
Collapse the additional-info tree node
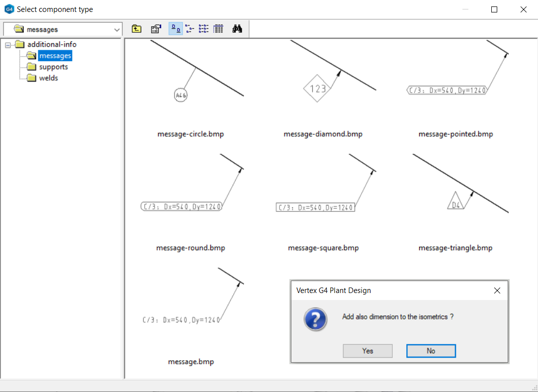(x=7, y=45)
